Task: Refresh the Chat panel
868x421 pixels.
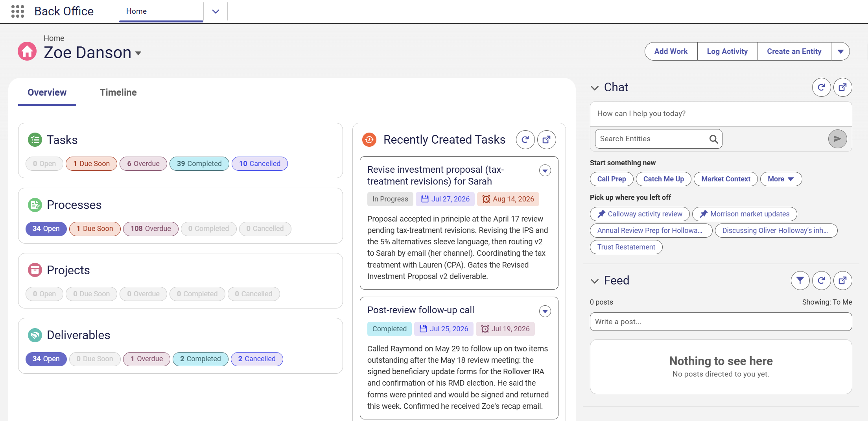Action: tap(821, 87)
